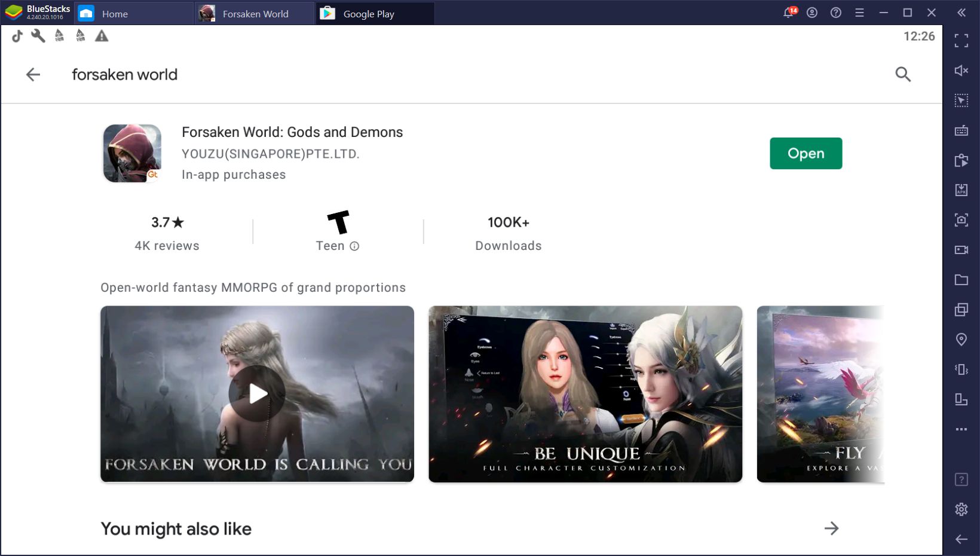This screenshot has height=556, width=980.
Task: Click Forsaken World: Gods and Demons title
Action: [x=292, y=132]
